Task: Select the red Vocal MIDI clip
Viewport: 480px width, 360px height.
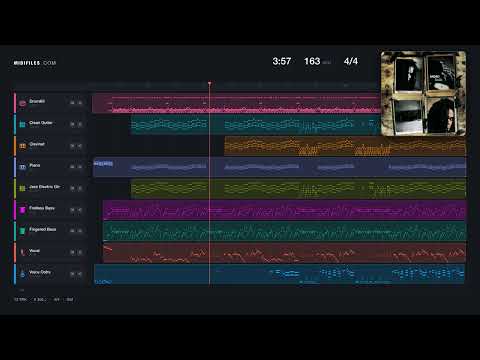Action: coord(284,253)
